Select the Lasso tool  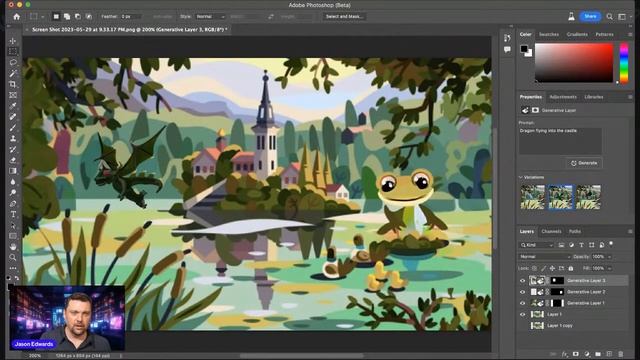(x=13, y=62)
